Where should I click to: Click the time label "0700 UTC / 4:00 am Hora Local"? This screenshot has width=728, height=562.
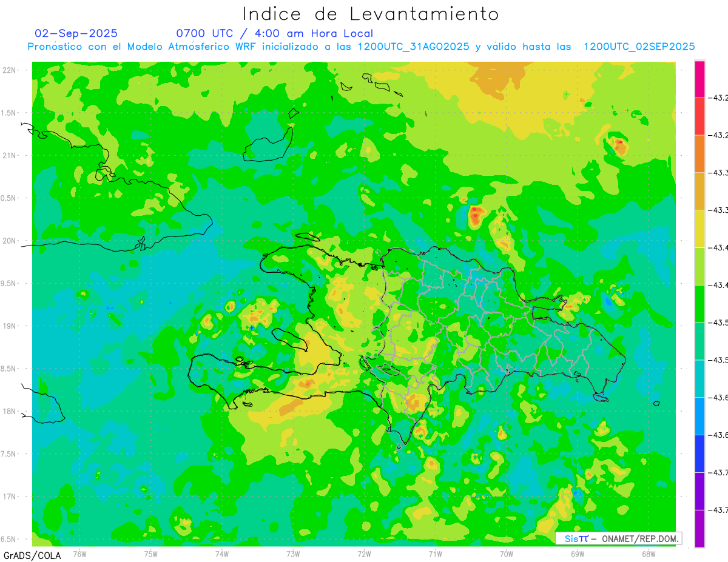275,33
